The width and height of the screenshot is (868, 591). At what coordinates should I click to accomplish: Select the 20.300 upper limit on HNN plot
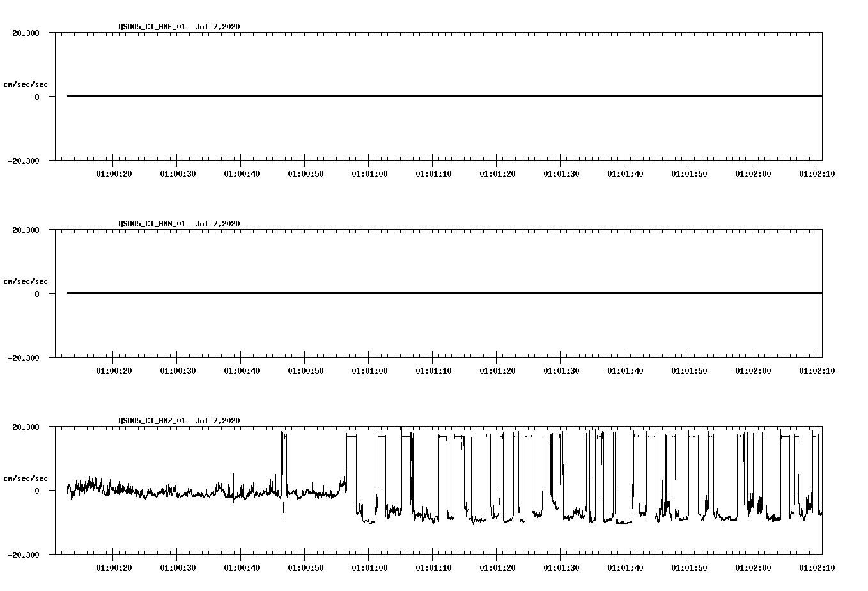(26, 230)
